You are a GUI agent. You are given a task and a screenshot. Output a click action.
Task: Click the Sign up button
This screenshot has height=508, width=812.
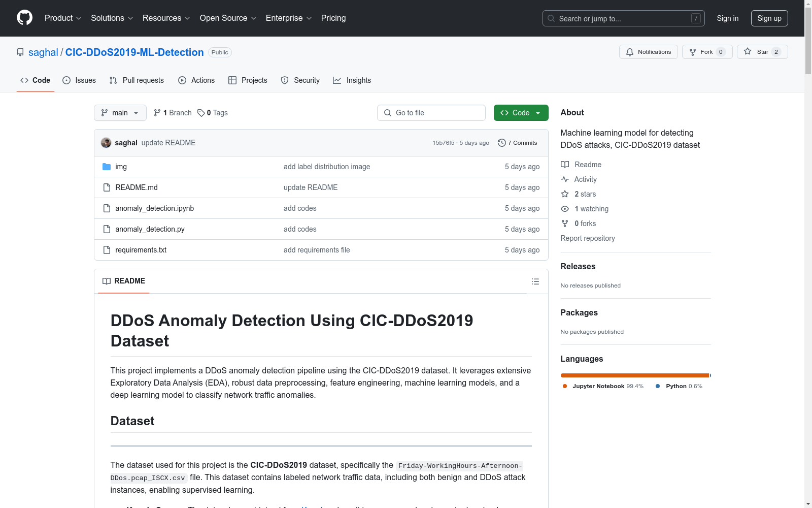769,18
